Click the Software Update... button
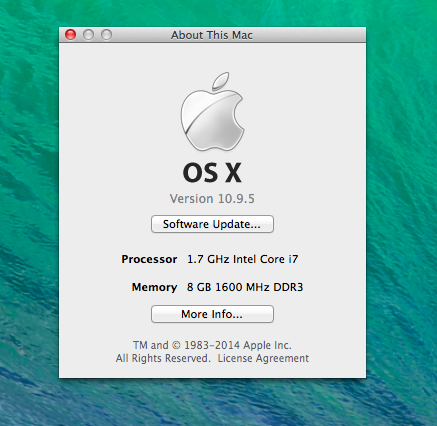437x426 pixels. click(212, 224)
